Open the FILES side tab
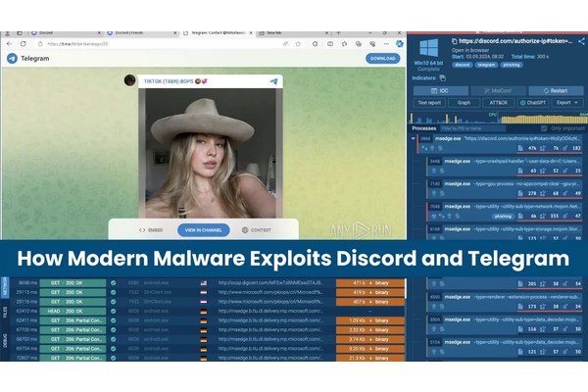The image size is (588, 392). pyautogui.click(x=5, y=312)
